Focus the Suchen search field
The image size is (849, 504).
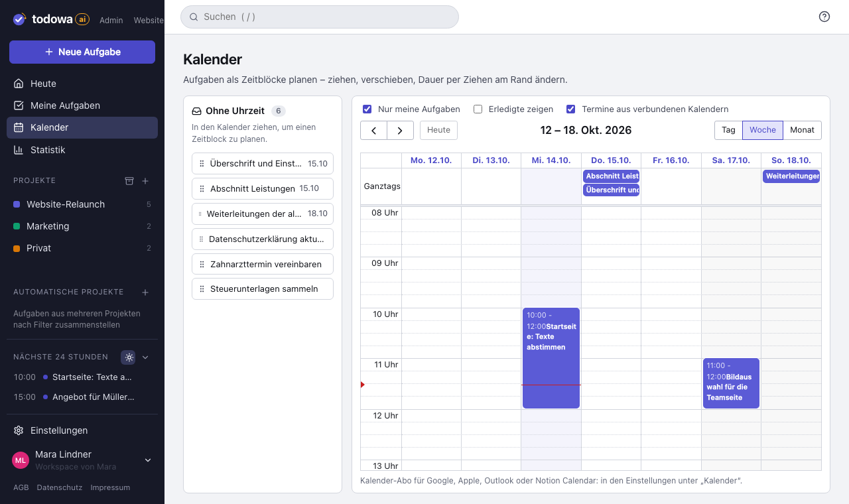[320, 17]
